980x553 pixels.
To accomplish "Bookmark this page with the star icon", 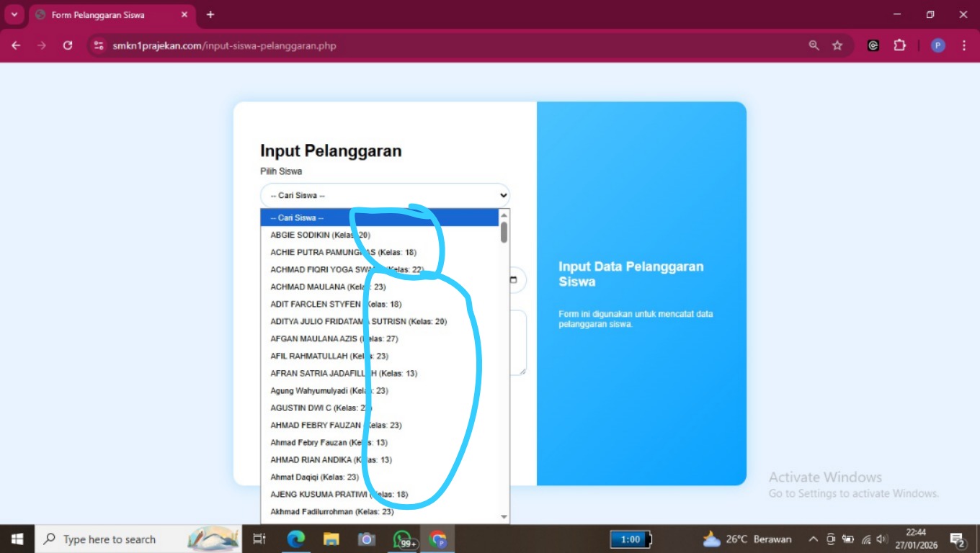I will click(837, 45).
